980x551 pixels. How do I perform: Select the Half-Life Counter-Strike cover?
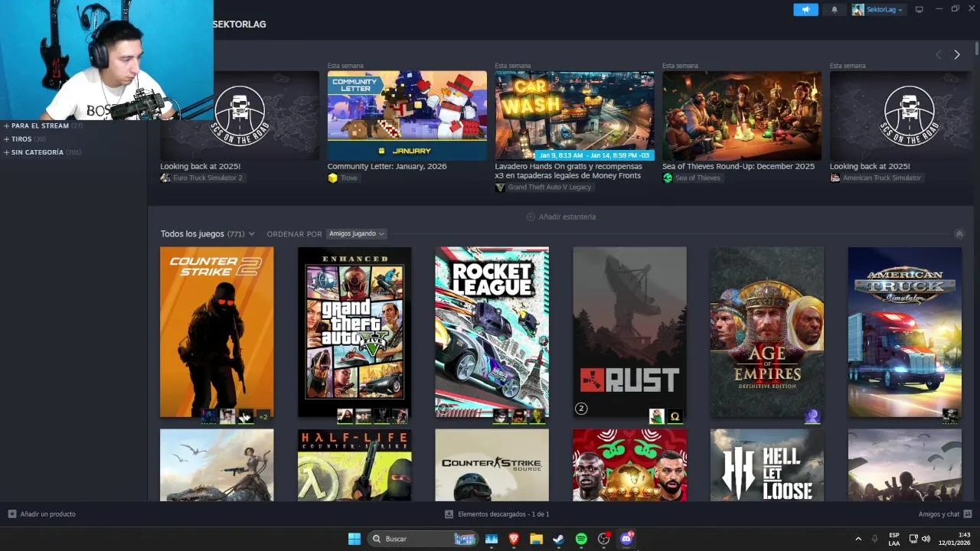pos(354,465)
